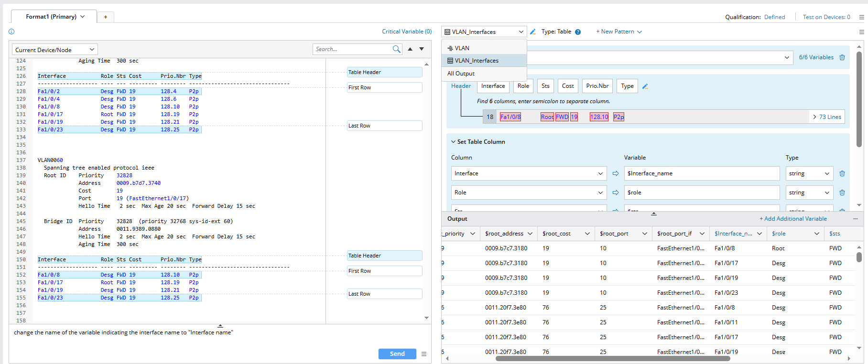Choose VLAN in the parser dropdown list
This screenshot has width=868, height=364.
pyautogui.click(x=462, y=48)
